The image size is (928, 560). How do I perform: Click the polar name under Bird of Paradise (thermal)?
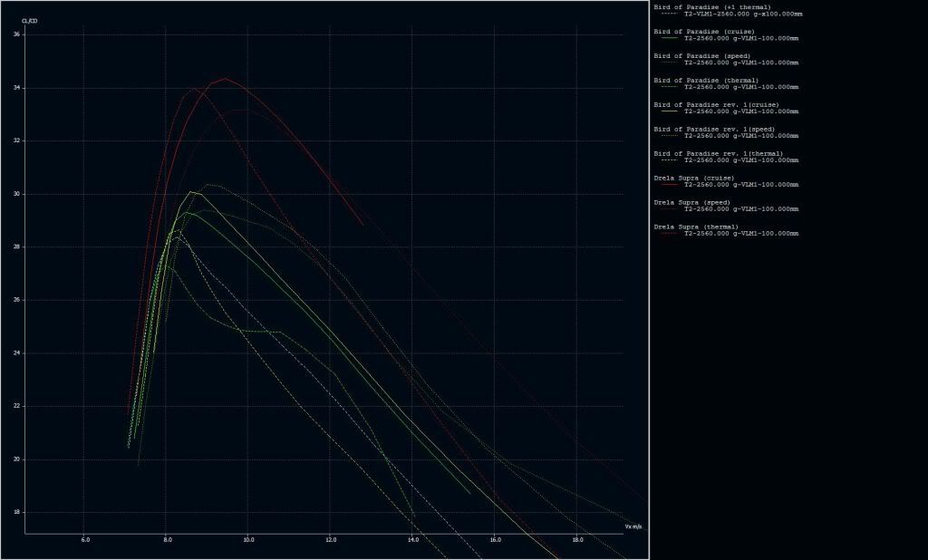click(x=741, y=87)
